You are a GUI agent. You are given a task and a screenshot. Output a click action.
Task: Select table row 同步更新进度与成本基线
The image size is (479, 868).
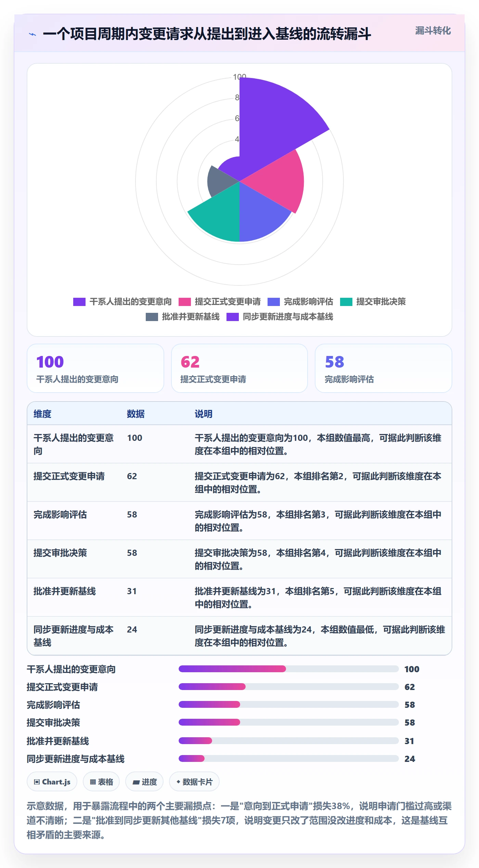(239, 636)
